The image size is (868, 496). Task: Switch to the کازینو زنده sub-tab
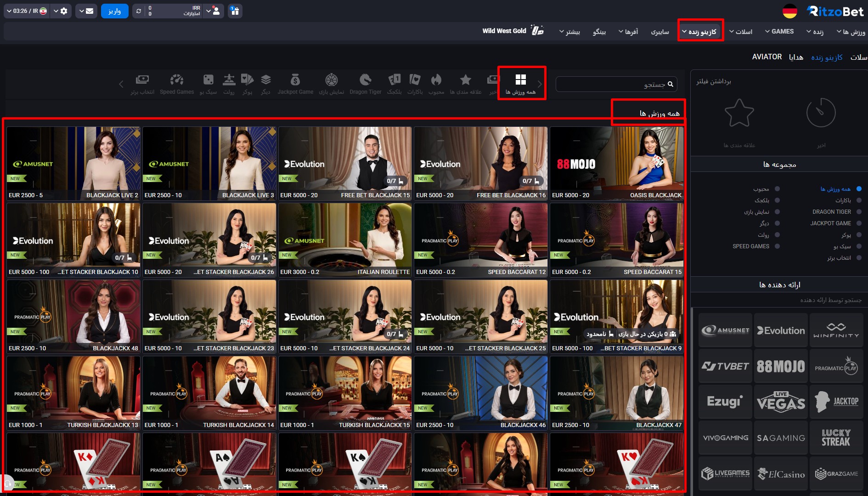coord(827,57)
